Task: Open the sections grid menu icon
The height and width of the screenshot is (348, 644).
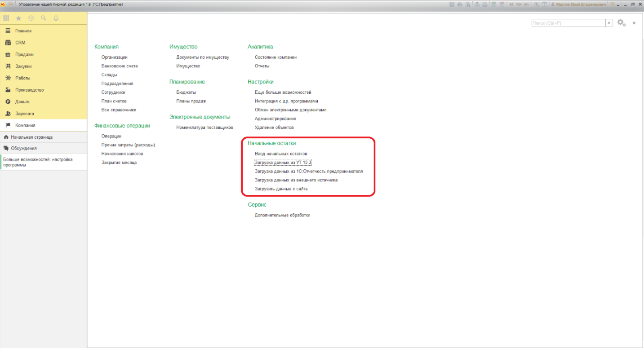Action: coord(6,18)
